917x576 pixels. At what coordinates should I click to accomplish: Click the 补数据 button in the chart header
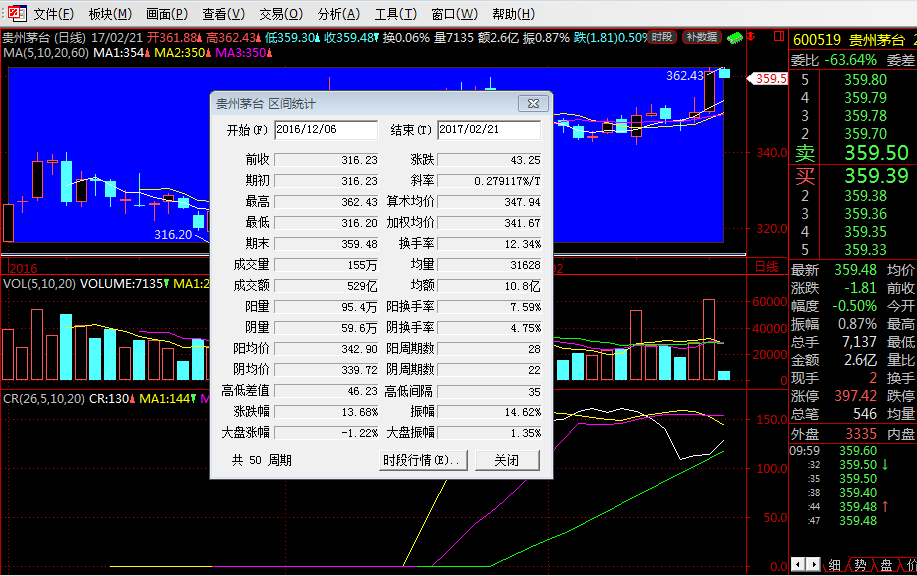click(x=702, y=37)
